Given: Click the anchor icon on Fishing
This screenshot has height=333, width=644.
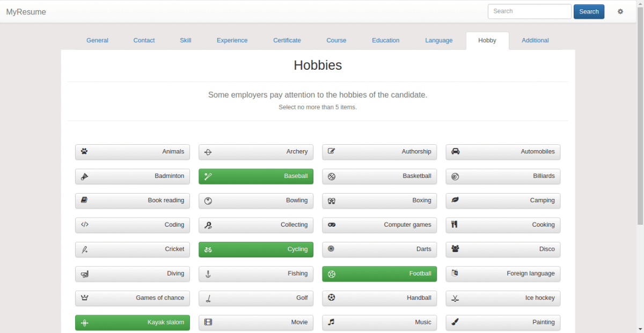Looking at the screenshot, I should pyautogui.click(x=208, y=274).
